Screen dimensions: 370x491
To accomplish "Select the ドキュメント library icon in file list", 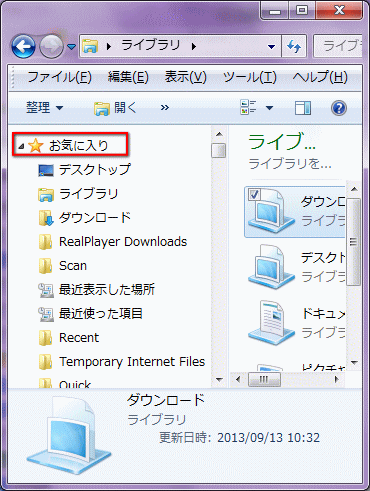I will tap(271, 323).
